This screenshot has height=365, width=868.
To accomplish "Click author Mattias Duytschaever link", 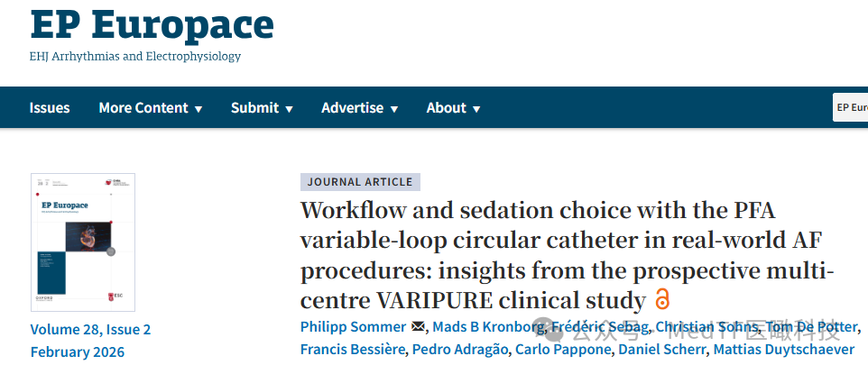I will point(784,350).
